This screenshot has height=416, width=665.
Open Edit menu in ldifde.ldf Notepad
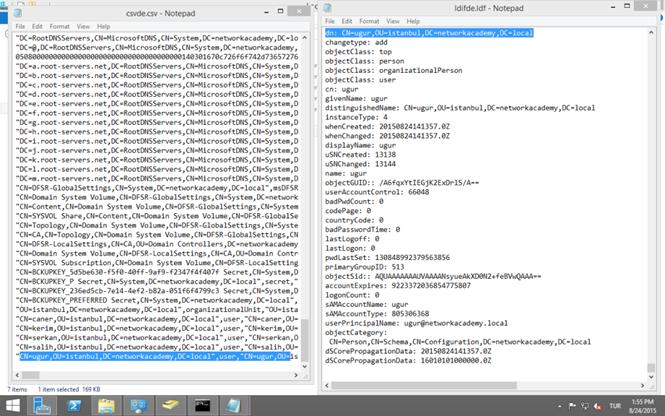pos(347,21)
